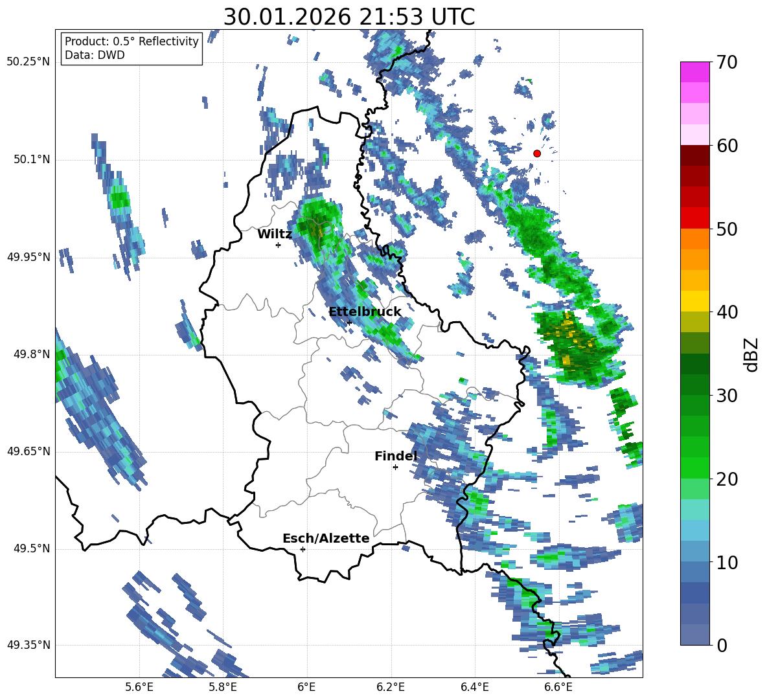The width and height of the screenshot is (767, 700).
Task: Click the Findel map label
Action: pos(396,456)
